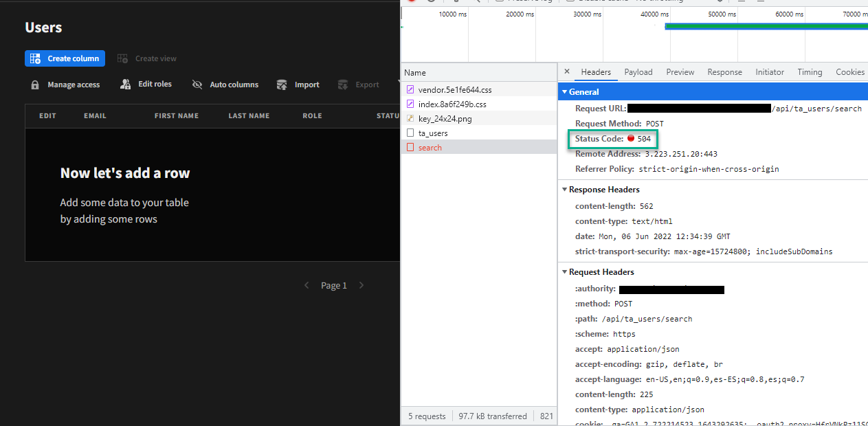Open the Initiator tab

pyautogui.click(x=770, y=72)
